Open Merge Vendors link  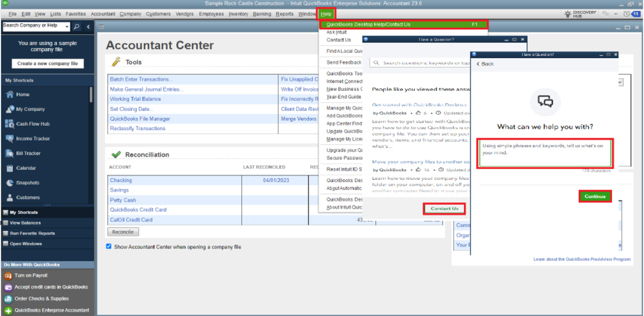[299, 119]
